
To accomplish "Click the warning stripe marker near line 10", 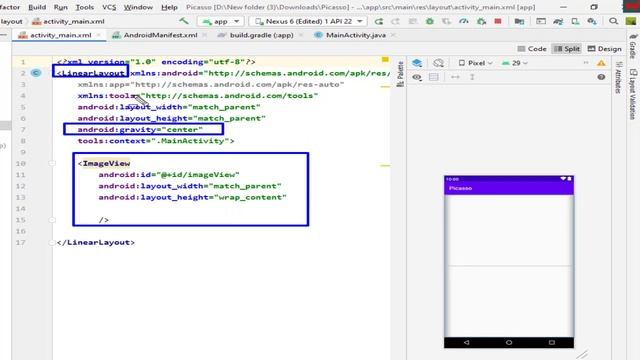I will coord(385,166).
